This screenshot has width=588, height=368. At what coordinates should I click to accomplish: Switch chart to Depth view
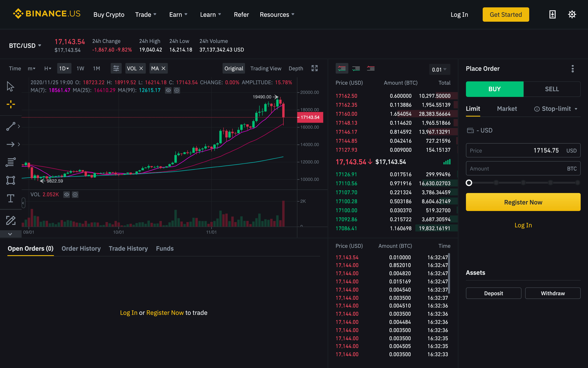pyautogui.click(x=296, y=68)
